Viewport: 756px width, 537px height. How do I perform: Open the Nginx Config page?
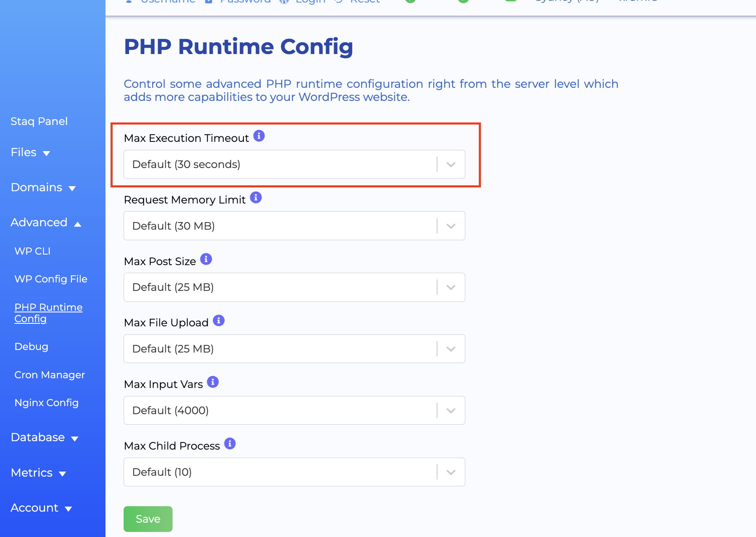click(x=46, y=403)
